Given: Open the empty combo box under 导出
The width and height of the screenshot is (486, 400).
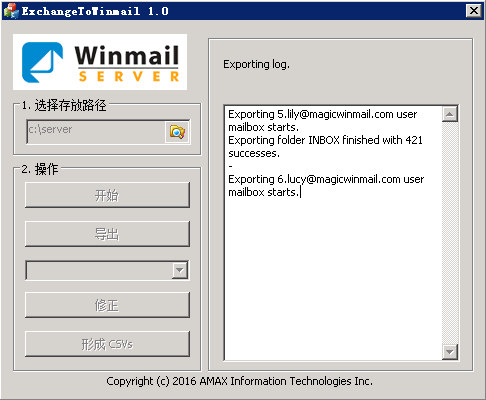Looking at the screenshot, I should pos(107,270).
